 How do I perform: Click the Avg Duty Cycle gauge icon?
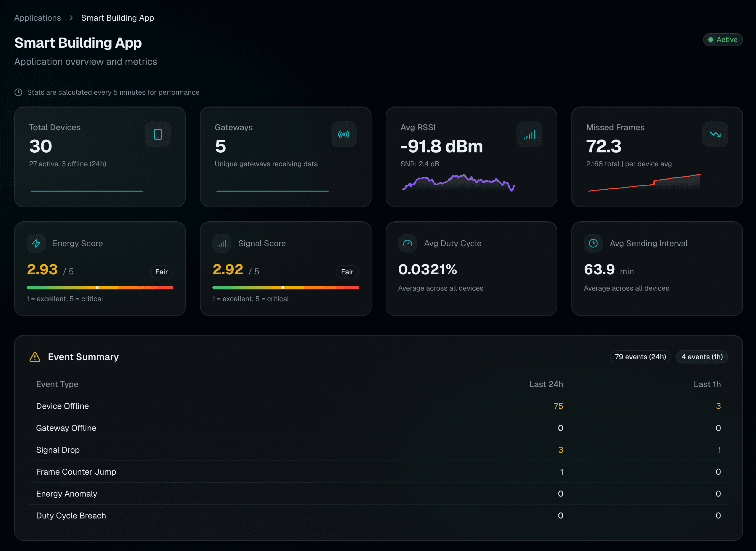click(x=407, y=243)
